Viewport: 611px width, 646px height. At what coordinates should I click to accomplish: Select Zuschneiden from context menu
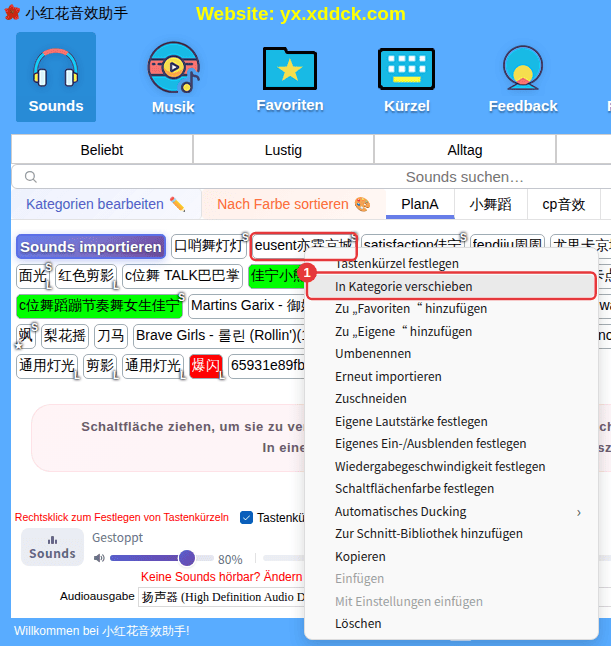(451, 398)
